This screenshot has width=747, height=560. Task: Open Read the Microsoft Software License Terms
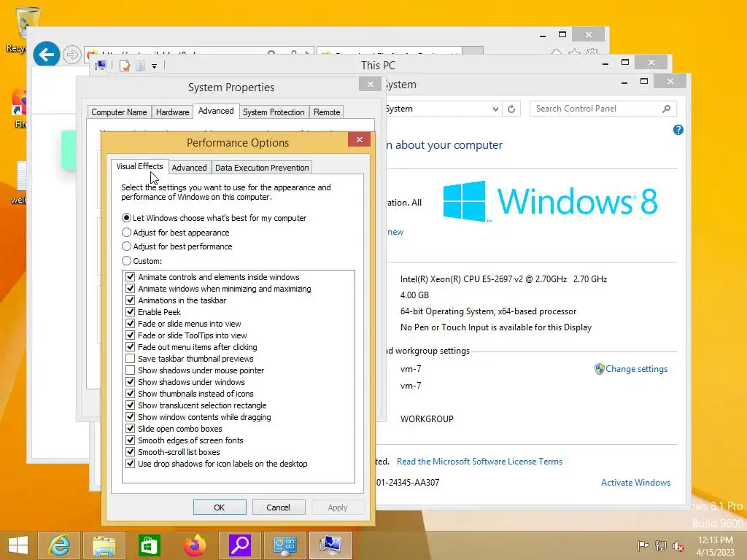click(x=479, y=462)
